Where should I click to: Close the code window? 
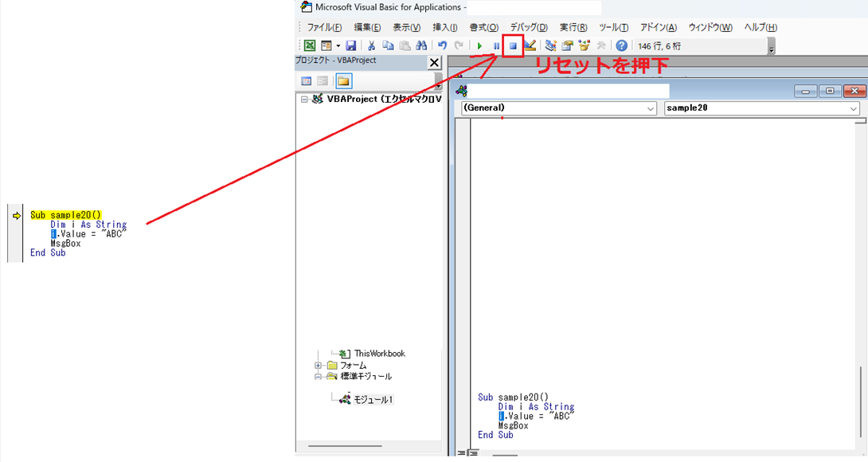(854, 91)
